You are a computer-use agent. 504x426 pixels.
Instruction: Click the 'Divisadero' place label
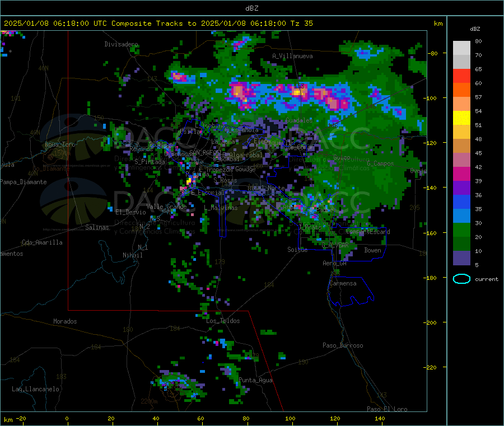tap(121, 44)
